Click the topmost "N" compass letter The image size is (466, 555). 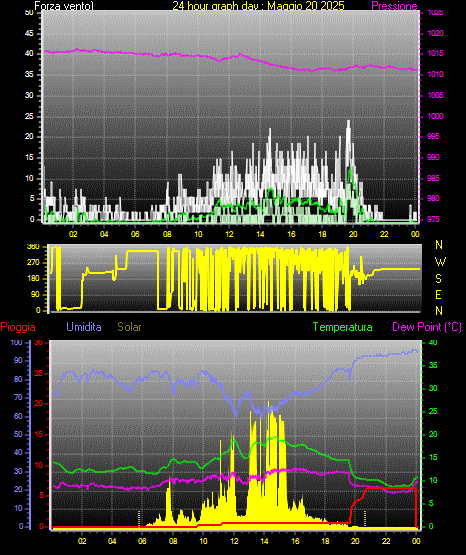(x=439, y=245)
